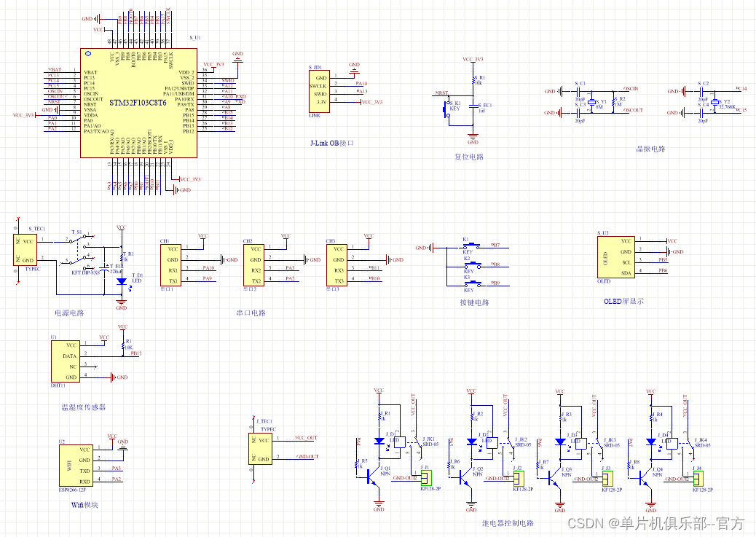The image size is (756, 537).
Task: Select the VCC_OUT net label on J_TEC1
Action: point(306,438)
